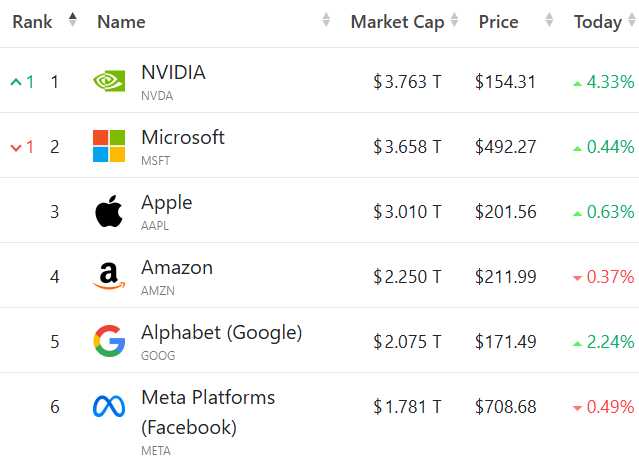Click the Microsoft four-square logo
The height and width of the screenshot is (465, 639).
coord(109,146)
